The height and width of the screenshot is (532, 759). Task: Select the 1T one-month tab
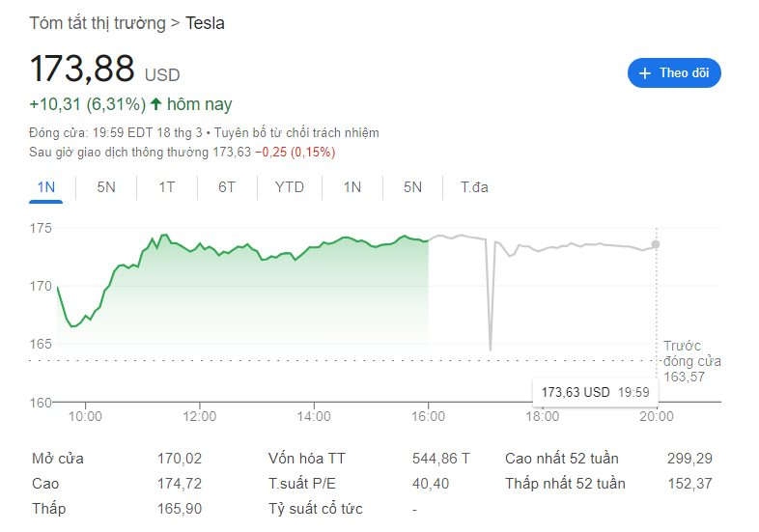point(166,187)
